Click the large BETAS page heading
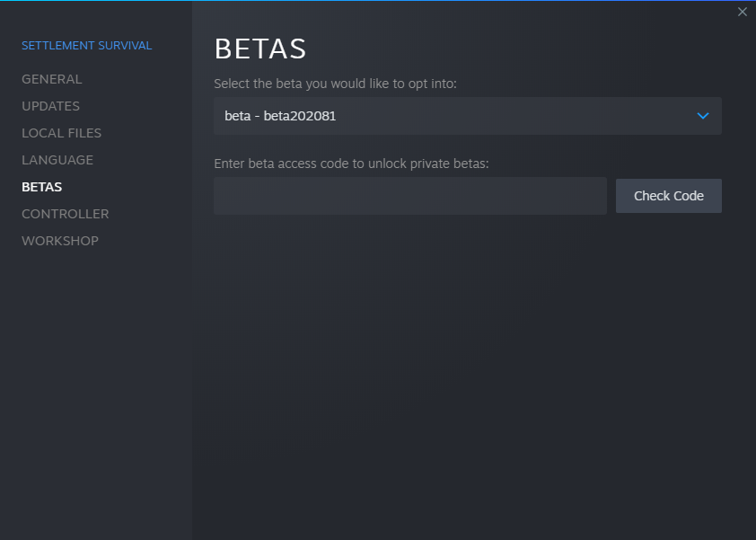Viewport: 756px width, 540px height. coord(260,49)
